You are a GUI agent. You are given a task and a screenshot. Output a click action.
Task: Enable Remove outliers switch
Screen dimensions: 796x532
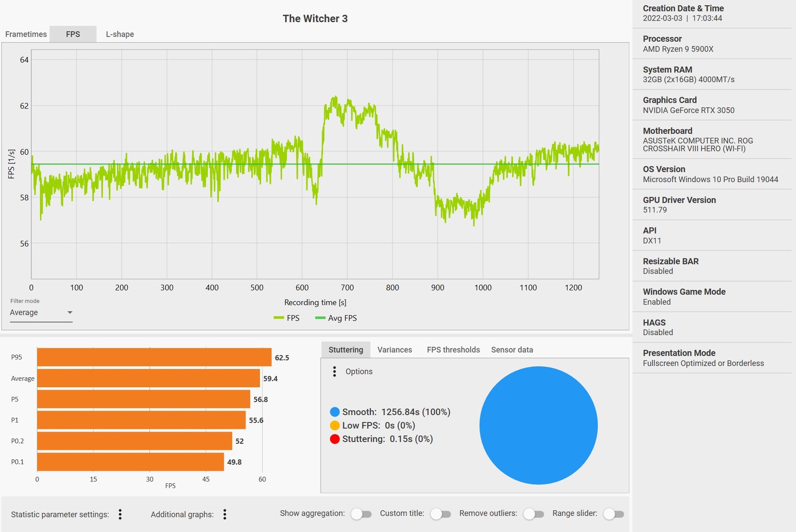click(x=533, y=514)
